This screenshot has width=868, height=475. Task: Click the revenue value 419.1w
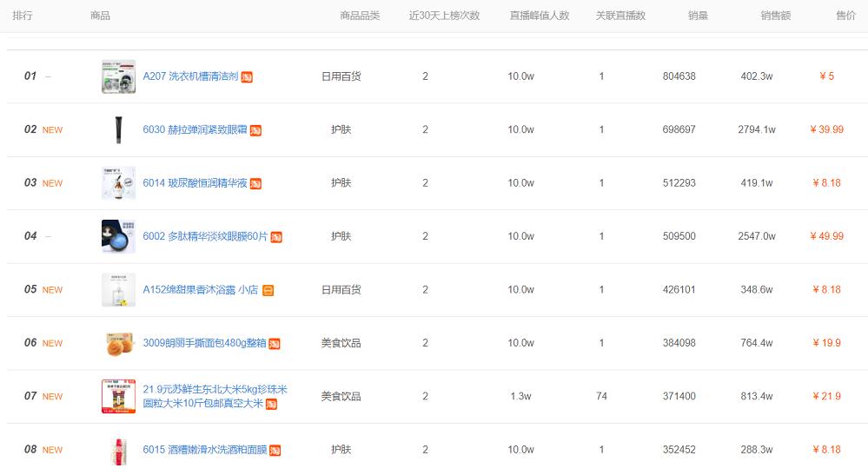(757, 183)
